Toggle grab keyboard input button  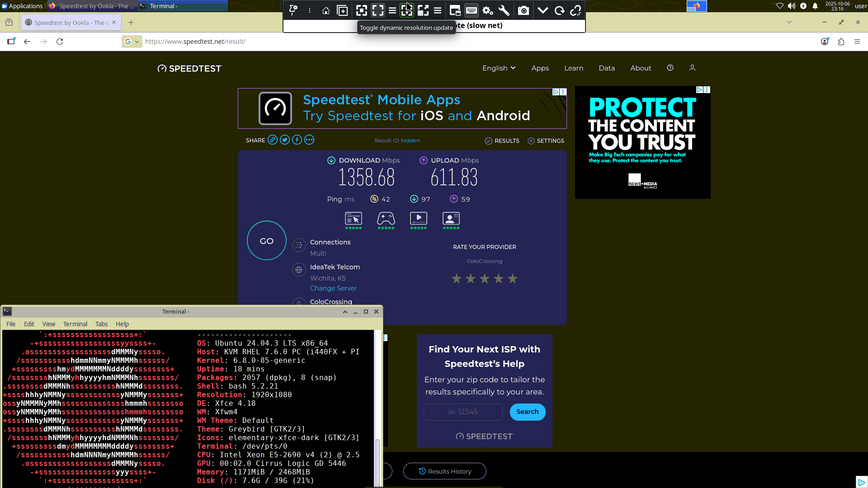tap(471, 11)
